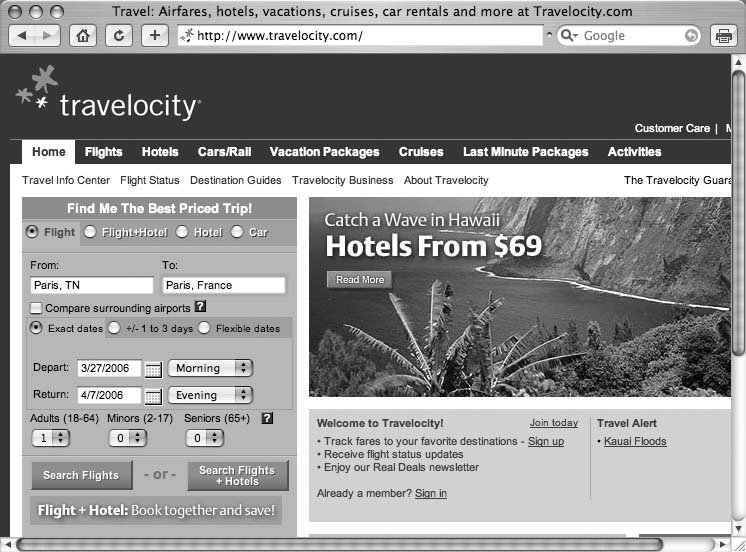Click the browser Forward arrow button
Screen dimensions: 746x552
pyautogui.click(x=48, y=36)
